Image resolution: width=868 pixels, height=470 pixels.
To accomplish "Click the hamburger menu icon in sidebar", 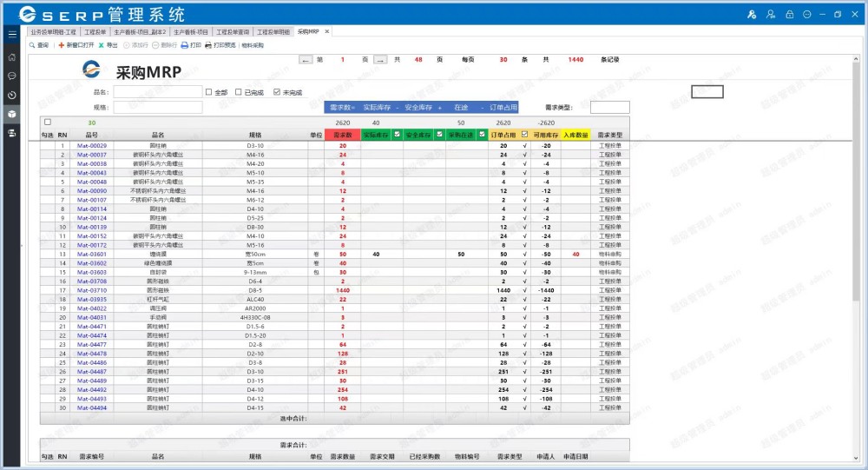I will [12, 35].
